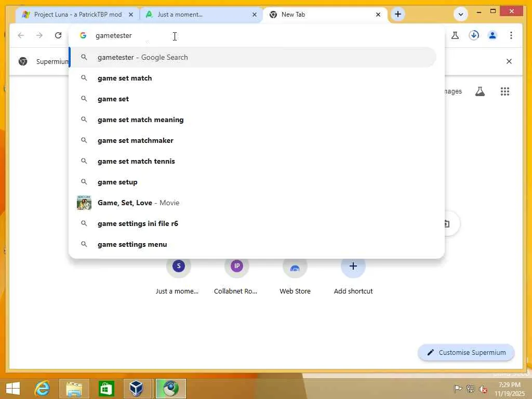
Task: Select game set matchmaker suggestion
Action: tap(252, 140)
